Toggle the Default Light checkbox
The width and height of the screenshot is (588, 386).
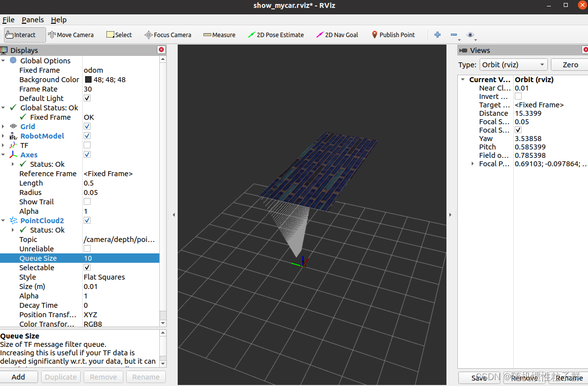pos(87,98)
